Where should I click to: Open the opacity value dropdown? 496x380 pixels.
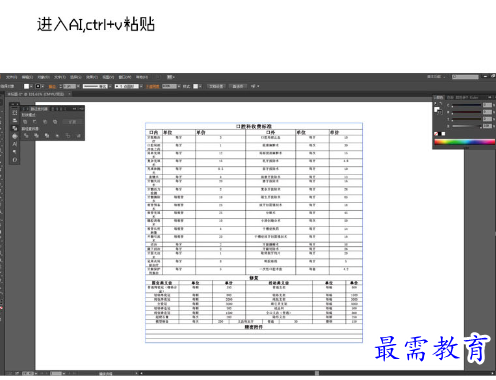tap(179, 87)
